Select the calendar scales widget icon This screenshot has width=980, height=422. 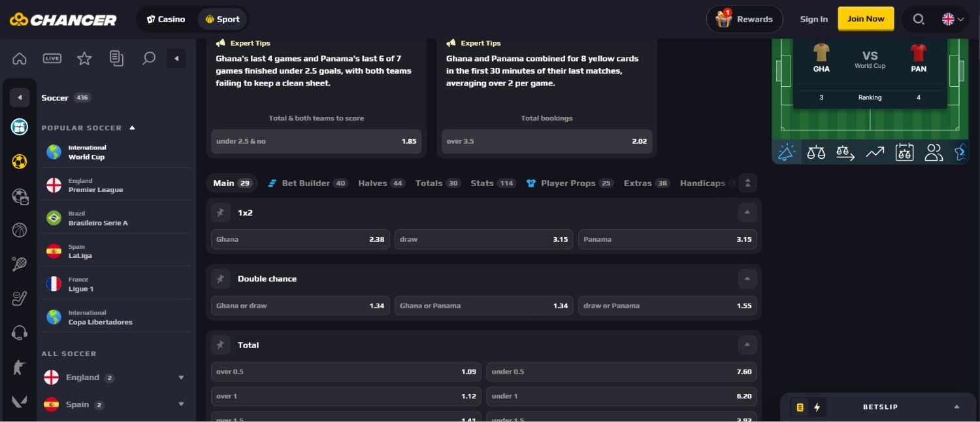tap(904, 152)
